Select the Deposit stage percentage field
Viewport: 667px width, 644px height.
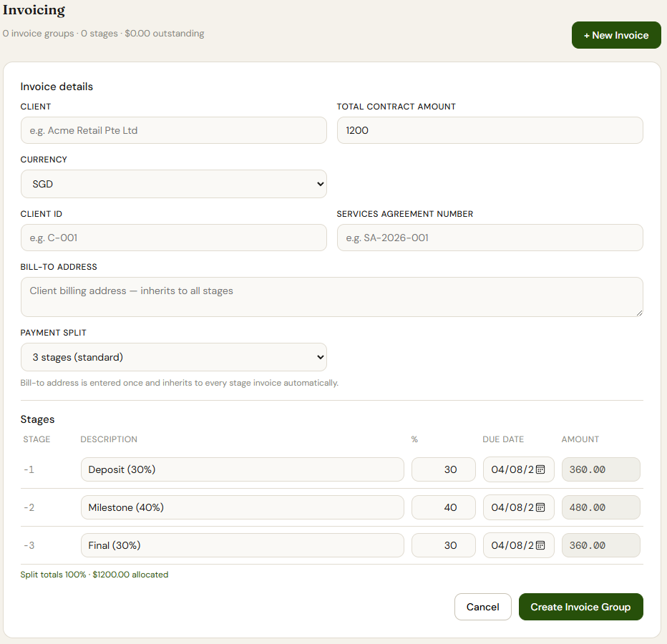coord(444,469)
